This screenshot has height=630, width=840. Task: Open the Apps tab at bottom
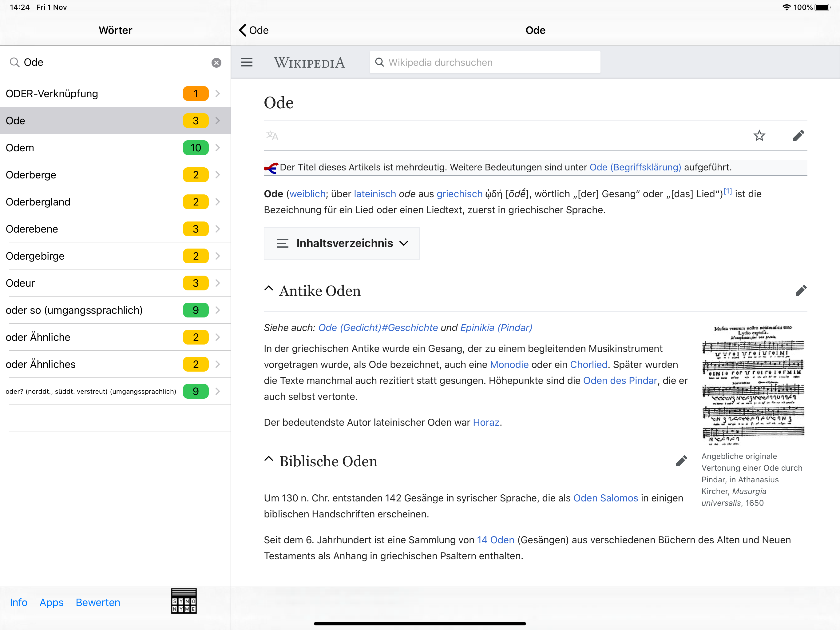[52, 602]
